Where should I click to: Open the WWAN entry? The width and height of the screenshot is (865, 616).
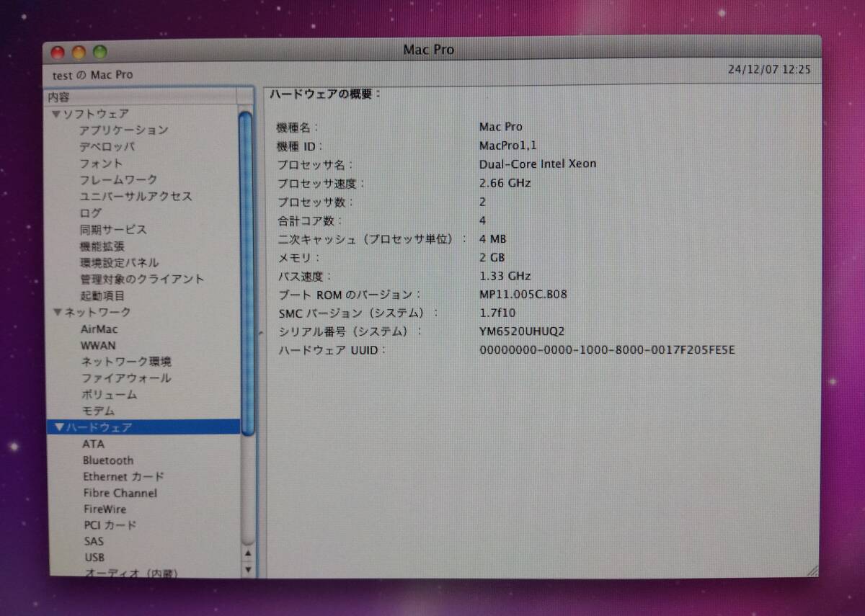click(x=98, y=345)
